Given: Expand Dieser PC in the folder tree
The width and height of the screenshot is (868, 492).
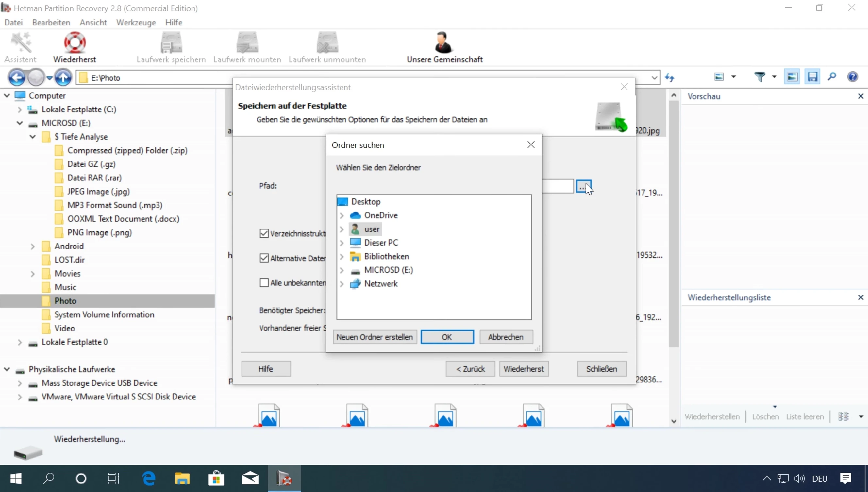Looking at the screenshot, I should click(342, 243).
